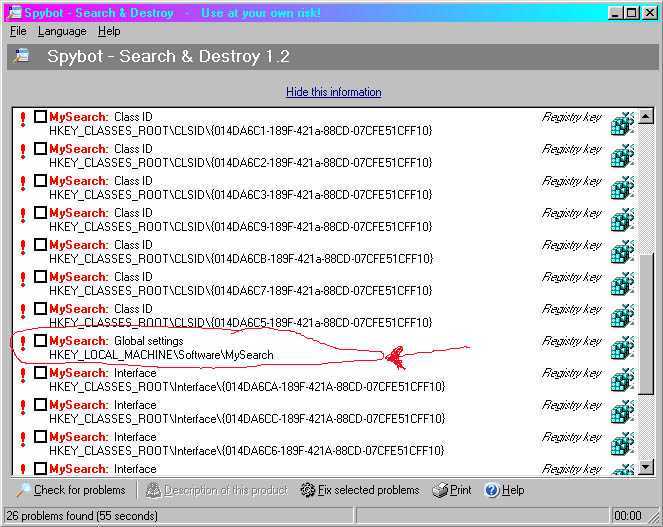Viewport: 663px width, 527px height.
Task: Click the registry cube icon of 014DA6CA Interface entry
Action: point(622,380)
